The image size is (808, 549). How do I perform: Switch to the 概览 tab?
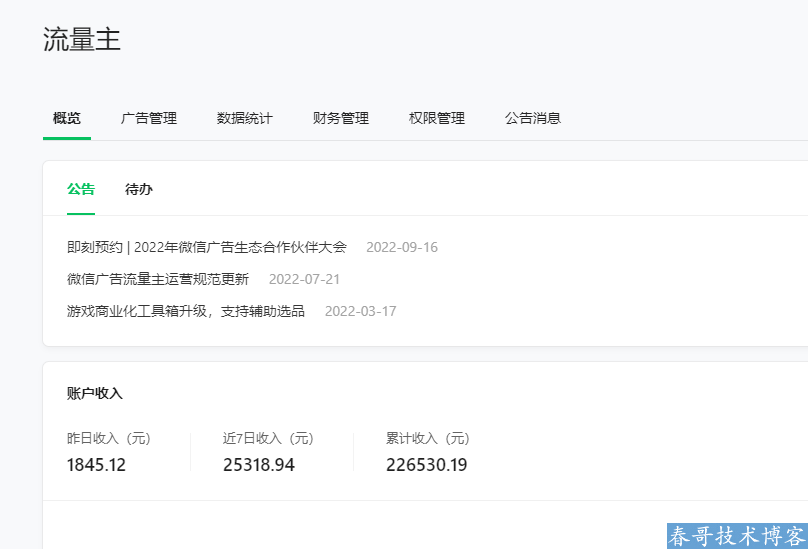coord(67,118)
